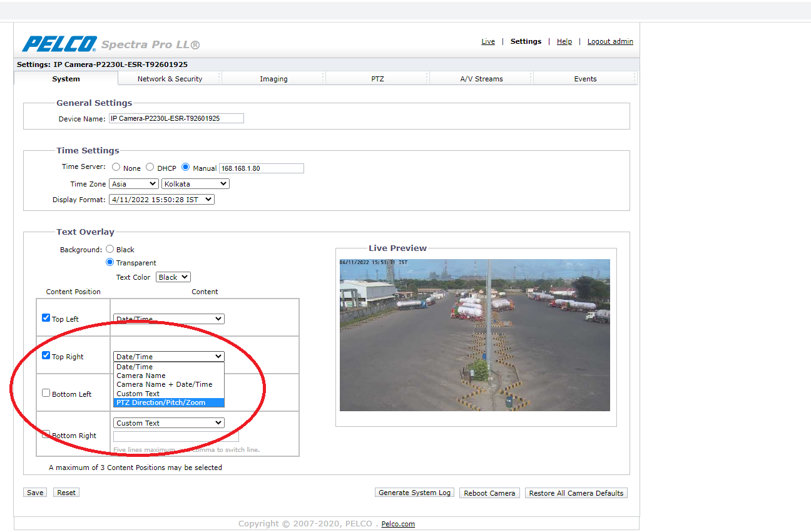Open the Display Format dropdown

[x=161, y=200]
